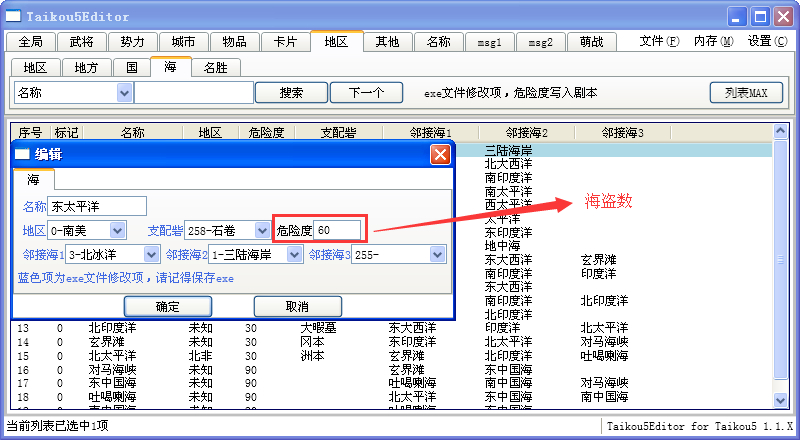Switch to the msg2 tab
The width and height of the screenshot is (800, 440).
(541, 42)
